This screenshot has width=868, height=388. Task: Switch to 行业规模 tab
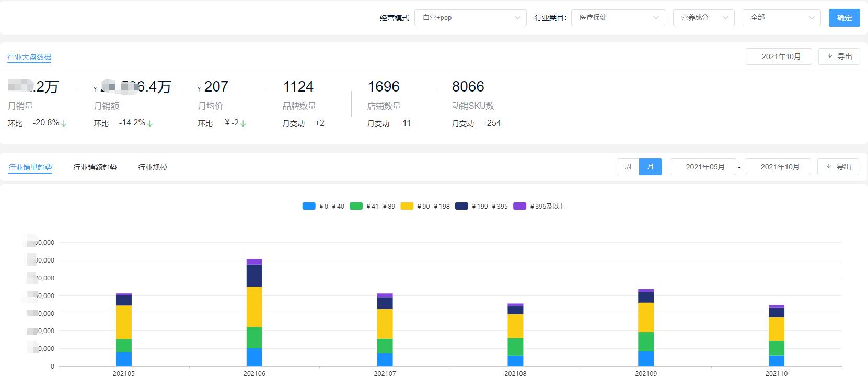tap(153, 167)
